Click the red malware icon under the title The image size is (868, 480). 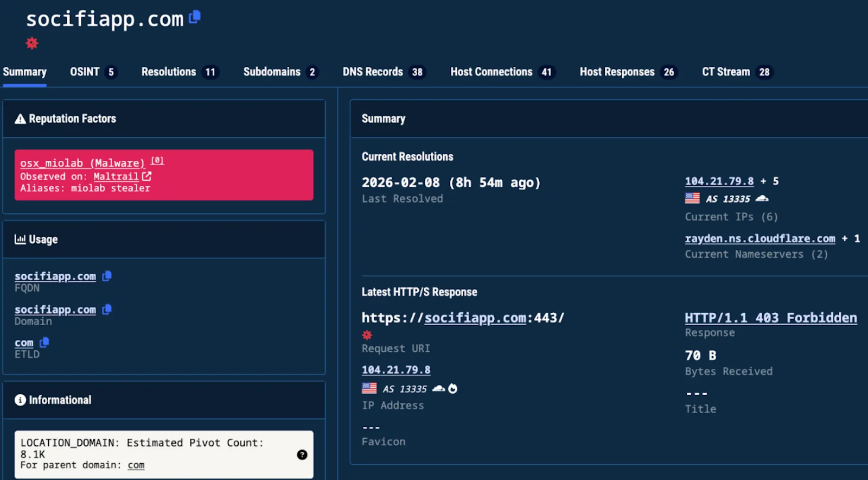(32, 43)
